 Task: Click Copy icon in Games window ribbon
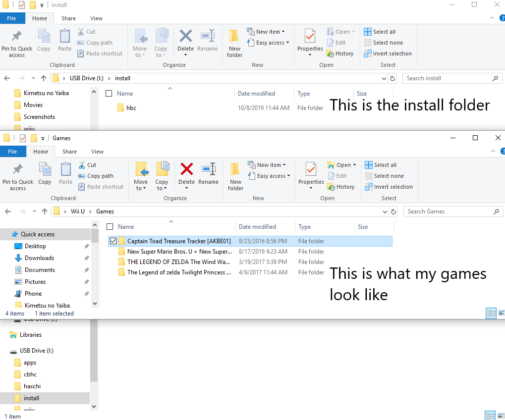coord(45,174)
